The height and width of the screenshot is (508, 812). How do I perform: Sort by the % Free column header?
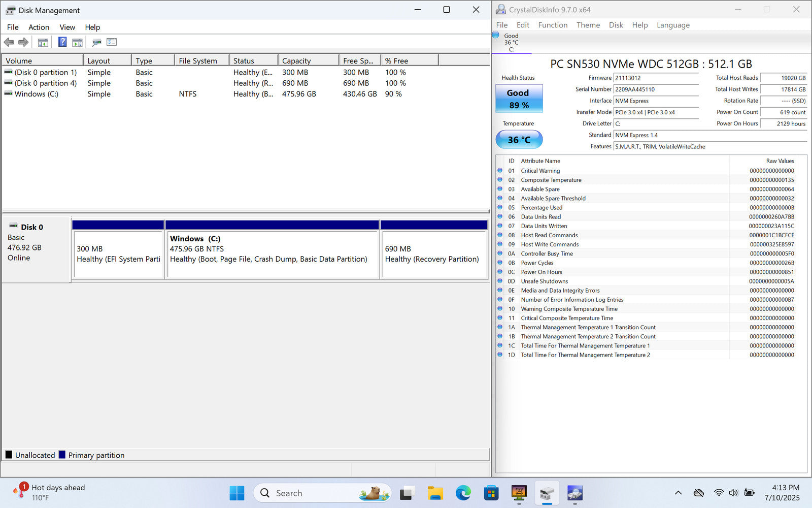click(x=410, y=60)
